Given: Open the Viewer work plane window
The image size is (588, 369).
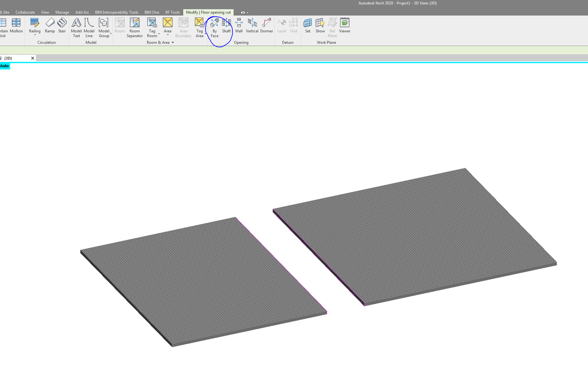Looking at the screenshot, I should pyautogui.click(x=344, y=27).
